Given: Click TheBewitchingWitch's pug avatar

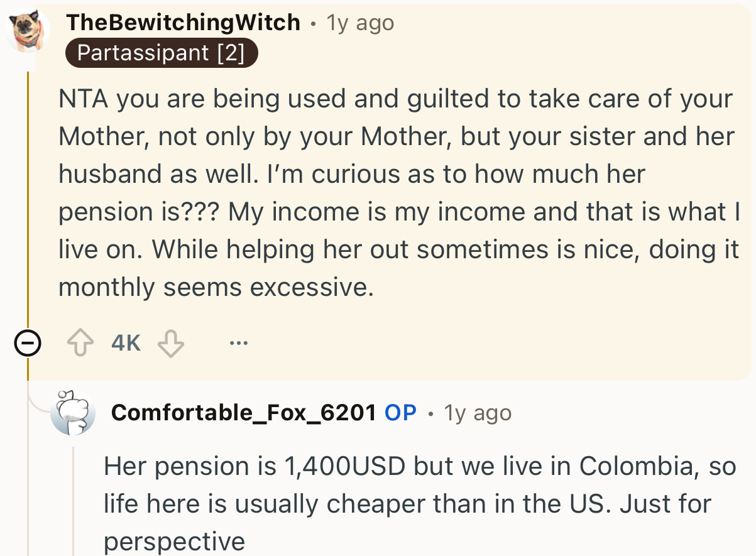Looking at the screenshot, I should coord(28,28).
